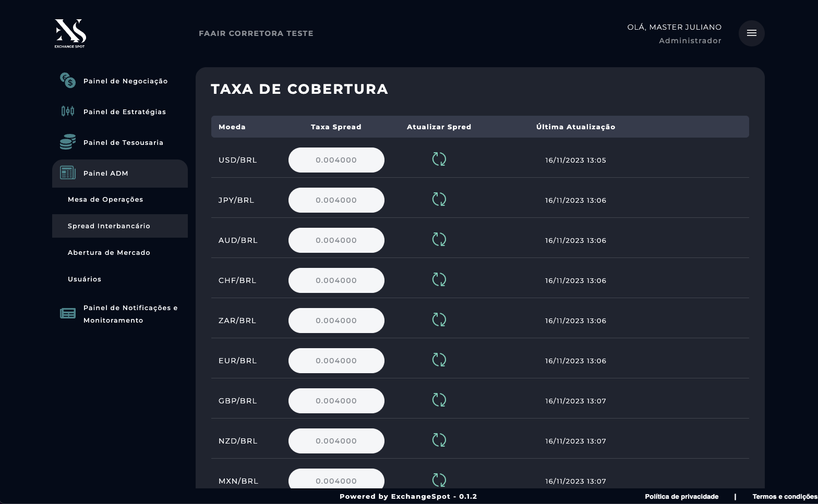This screenshot has width=818, height=504.
Task: Click the Painel de Negociação coin icon
Action: coord(68,80)
